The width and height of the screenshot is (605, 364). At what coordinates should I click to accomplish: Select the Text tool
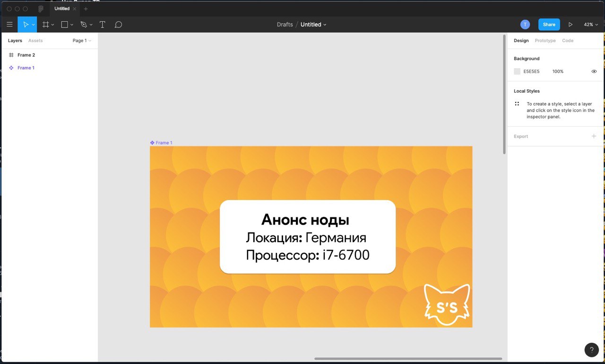[102, 25]
